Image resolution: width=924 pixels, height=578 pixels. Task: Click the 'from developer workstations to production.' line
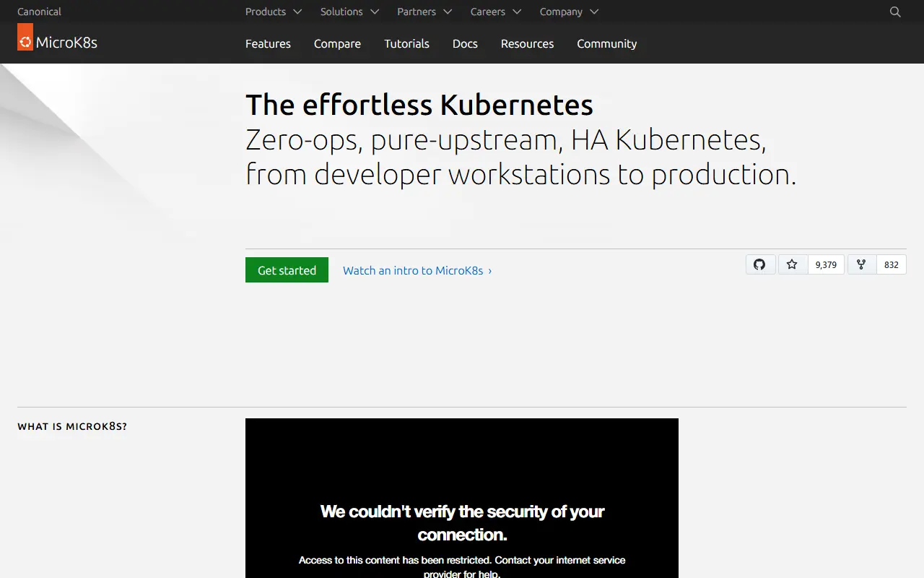pos(520,175)
